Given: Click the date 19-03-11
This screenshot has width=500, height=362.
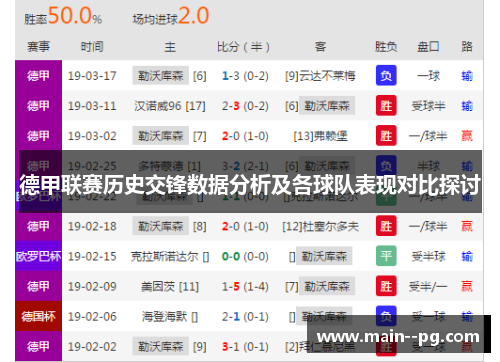Looking at the screenshot, I should click(92, 106).
